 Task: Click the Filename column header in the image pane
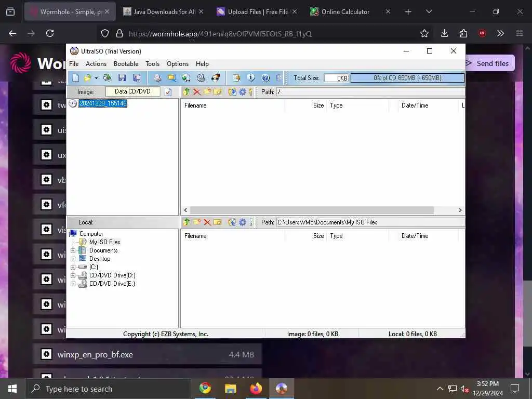pos(233,105)
